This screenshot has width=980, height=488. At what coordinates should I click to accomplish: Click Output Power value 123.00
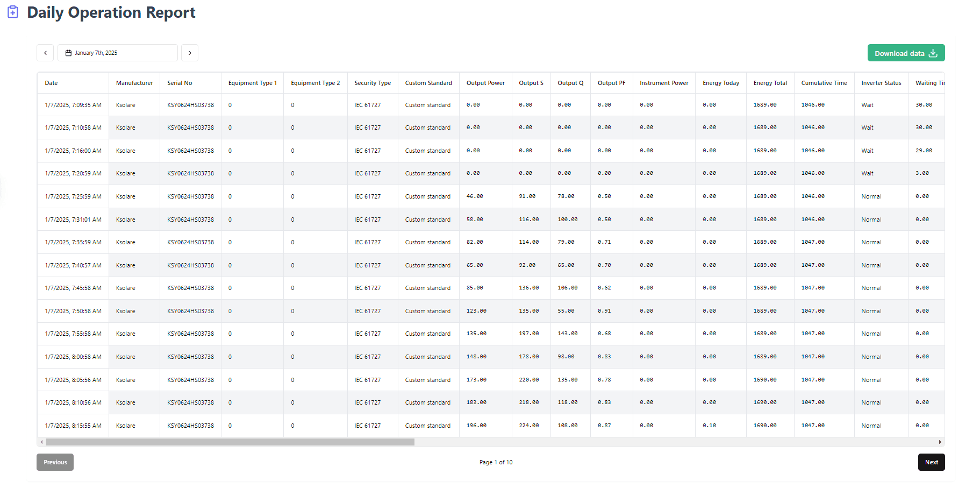click(x=476, y=311)
